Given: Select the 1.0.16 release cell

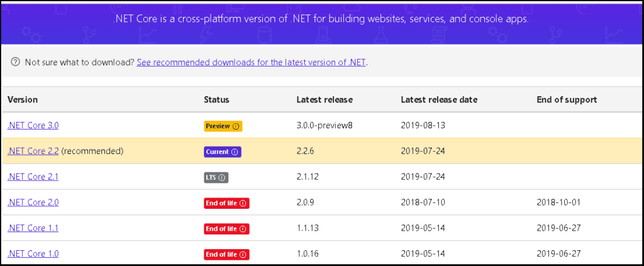Looking at the screenshot, I should [308, 253].
